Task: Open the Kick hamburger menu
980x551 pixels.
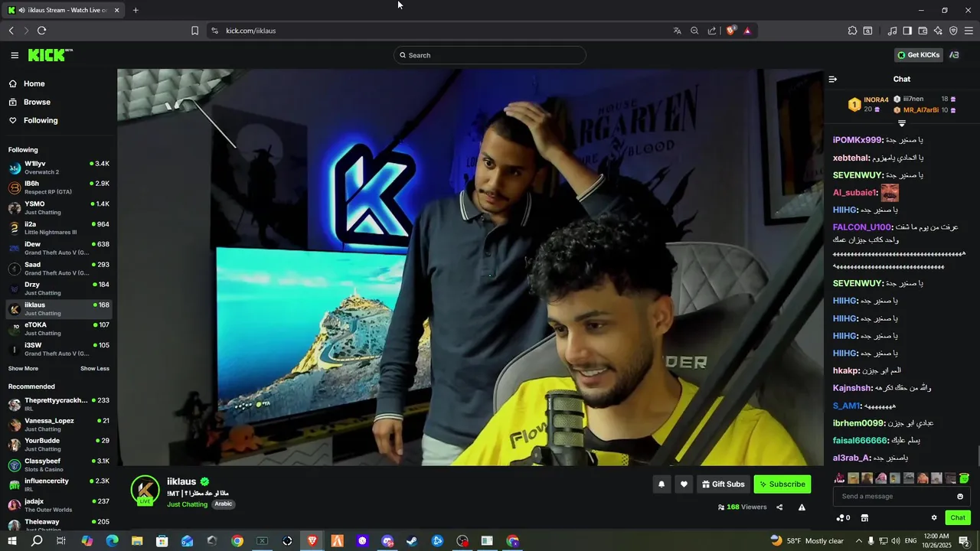Action: tap(15, 55)
